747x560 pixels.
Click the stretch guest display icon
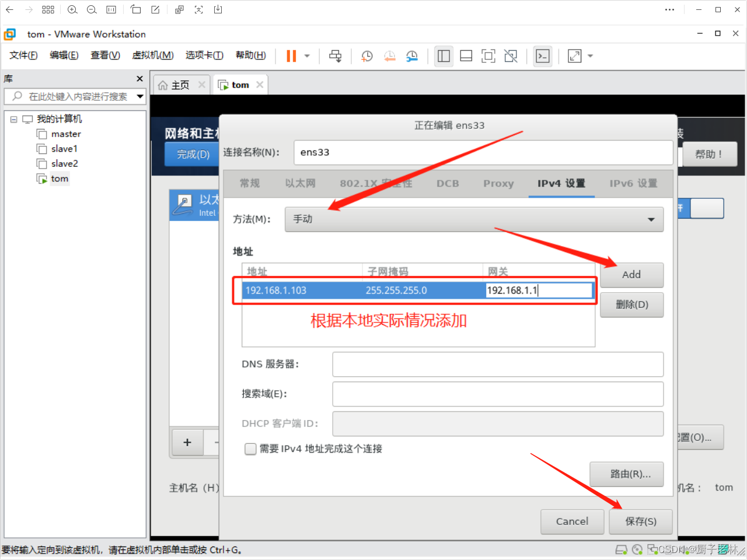coord(575,56)
